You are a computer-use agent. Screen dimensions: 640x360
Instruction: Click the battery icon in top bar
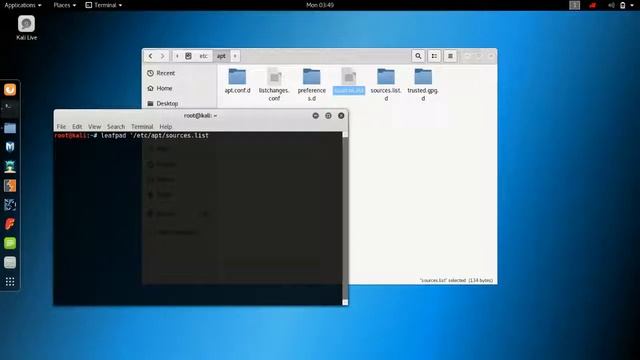pyautogui.click(x=622, y=5)
